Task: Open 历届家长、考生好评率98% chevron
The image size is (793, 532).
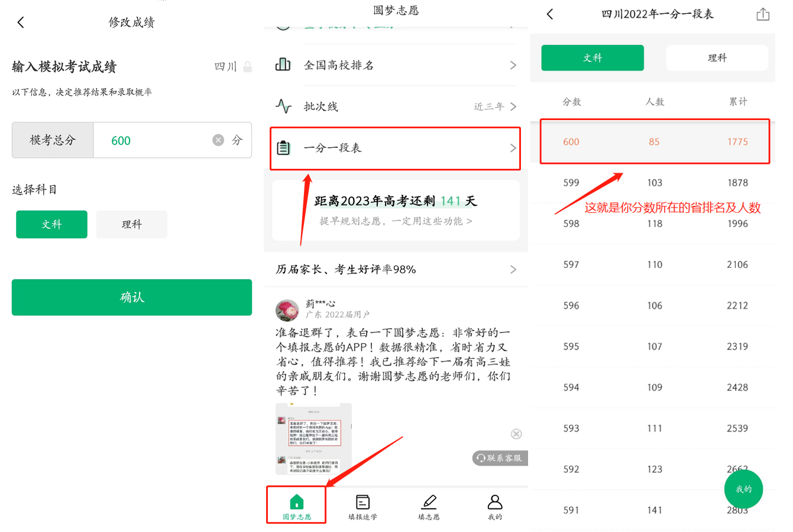Action: (x=513, y=270)
